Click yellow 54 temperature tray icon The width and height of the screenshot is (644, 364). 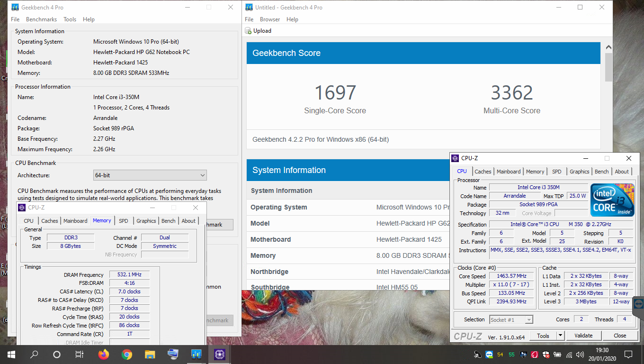click(x=501, y=355)
